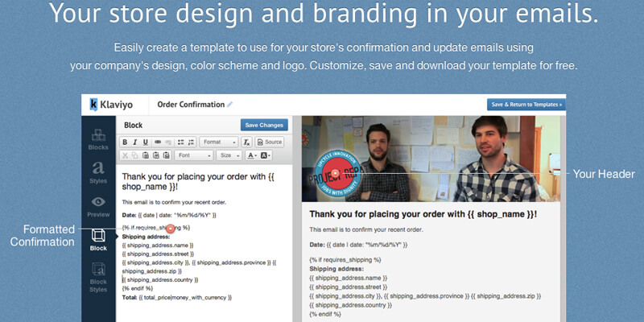Toggle bold formatting in the block editor
Screen dimensions: 644x322
click(126, 142)
